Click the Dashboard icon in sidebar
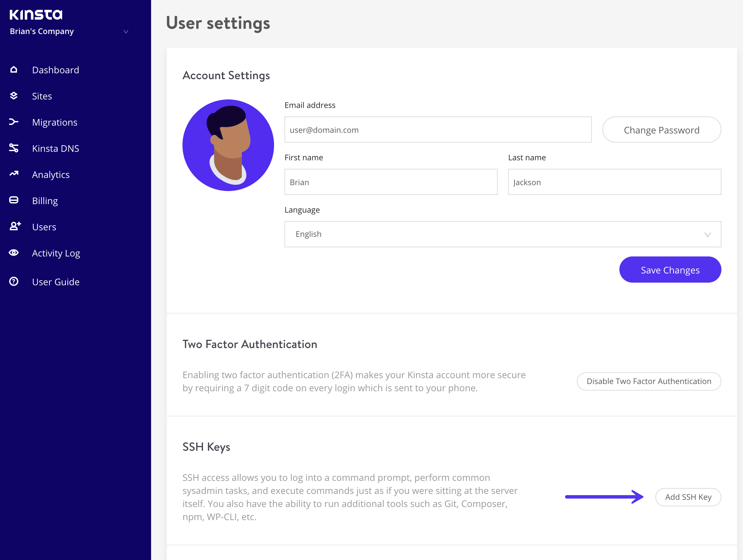 click(x=13, y=69)
